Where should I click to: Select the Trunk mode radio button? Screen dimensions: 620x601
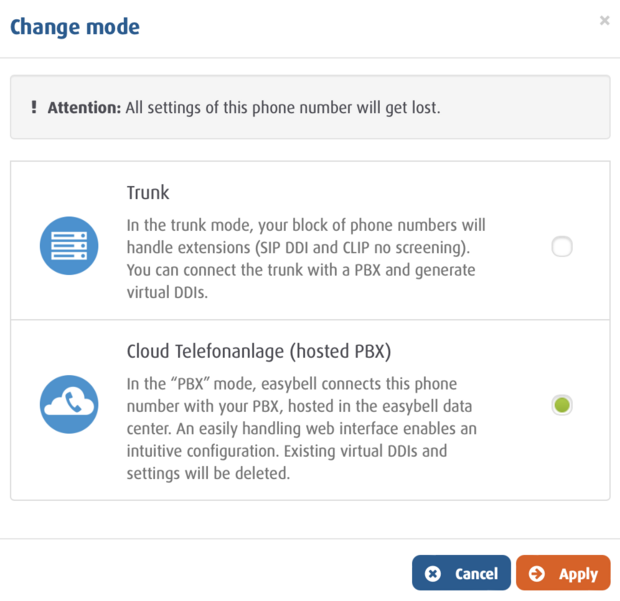562,247
